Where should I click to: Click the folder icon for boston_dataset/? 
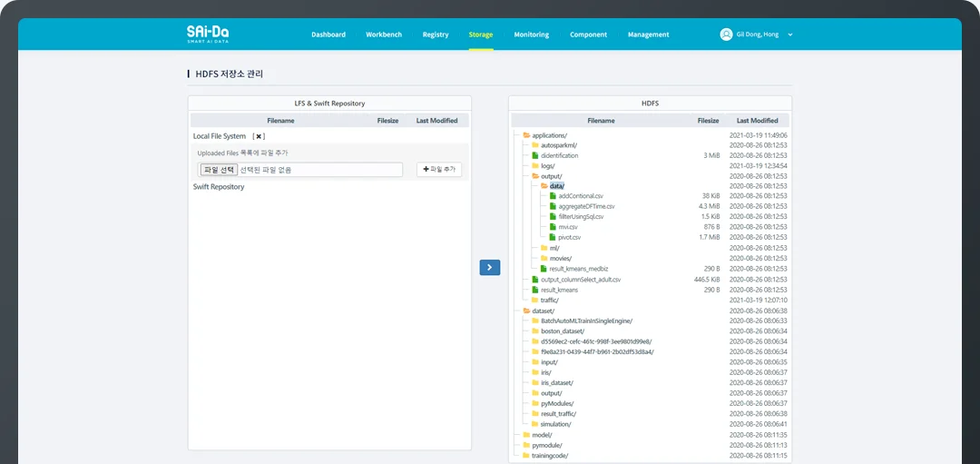535,331
